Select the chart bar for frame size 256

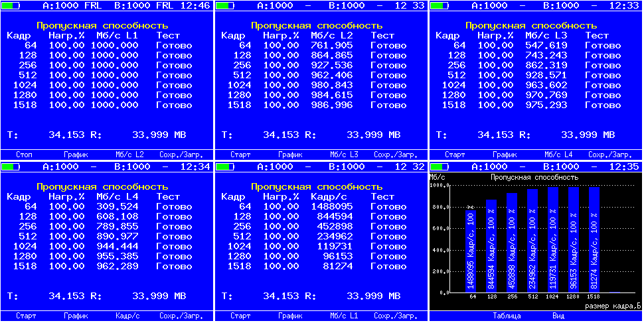click(x=512, y=243)
